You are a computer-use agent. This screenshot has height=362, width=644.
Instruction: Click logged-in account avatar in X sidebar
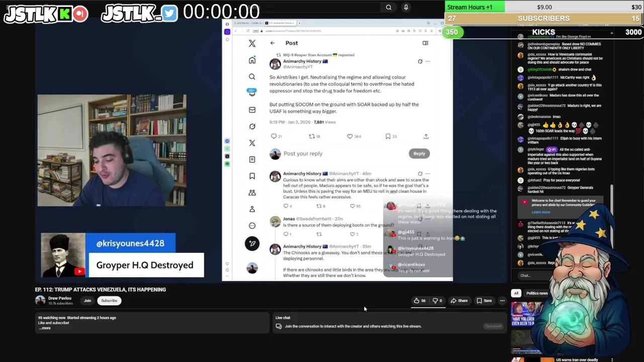pyautogui.click(x=252, y=268)
